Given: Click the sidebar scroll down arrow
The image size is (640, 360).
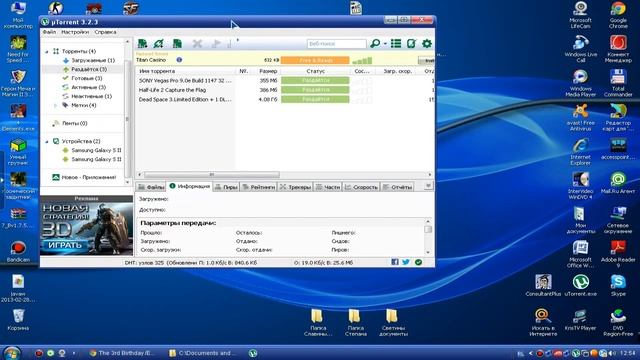Looking at the screenshot, I should tap(128, 182).
